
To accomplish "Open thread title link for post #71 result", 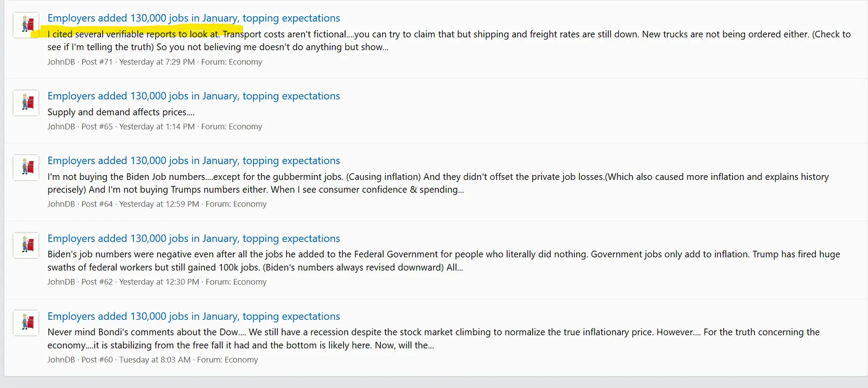I will pyautogui.click(x=194, y=18).
